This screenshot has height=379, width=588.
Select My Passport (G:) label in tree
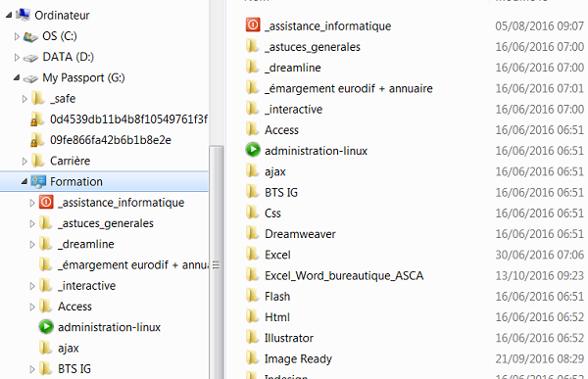pyautogui.click(x=83, y=78)
